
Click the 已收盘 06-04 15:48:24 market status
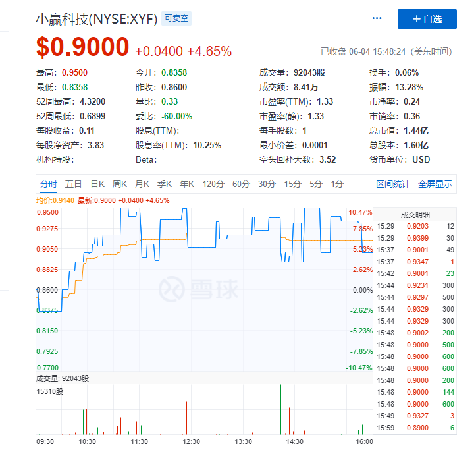386,51
